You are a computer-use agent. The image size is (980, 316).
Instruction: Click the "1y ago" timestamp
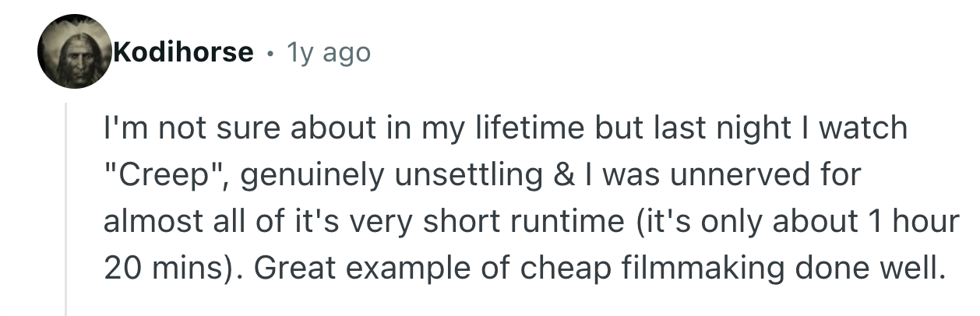pos(329,52)
